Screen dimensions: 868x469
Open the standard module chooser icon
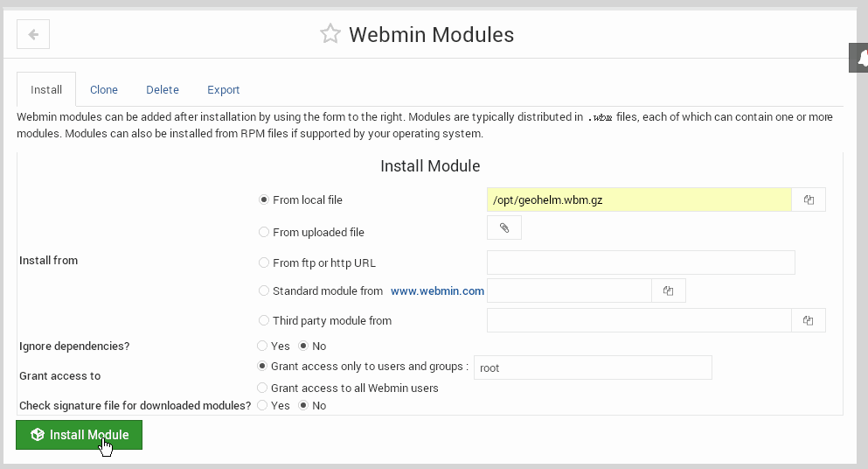669,290
